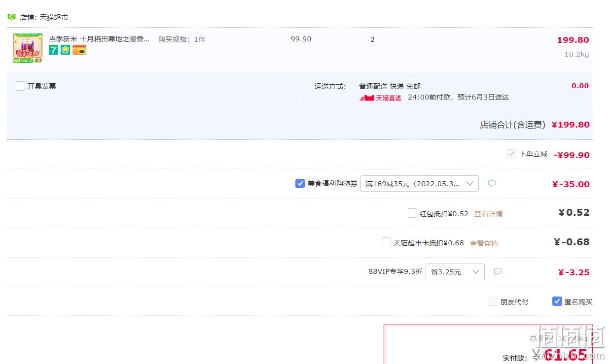Click the green shield guarantee badge icon
The height and width of the screenshot is (364, 609).
65,50
